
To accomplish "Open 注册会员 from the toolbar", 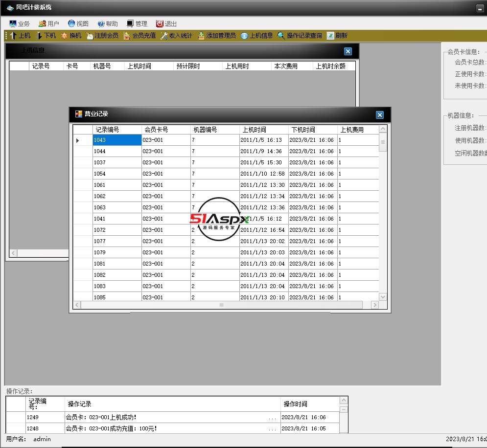I will pyautogui.click(x=90, y=36).
